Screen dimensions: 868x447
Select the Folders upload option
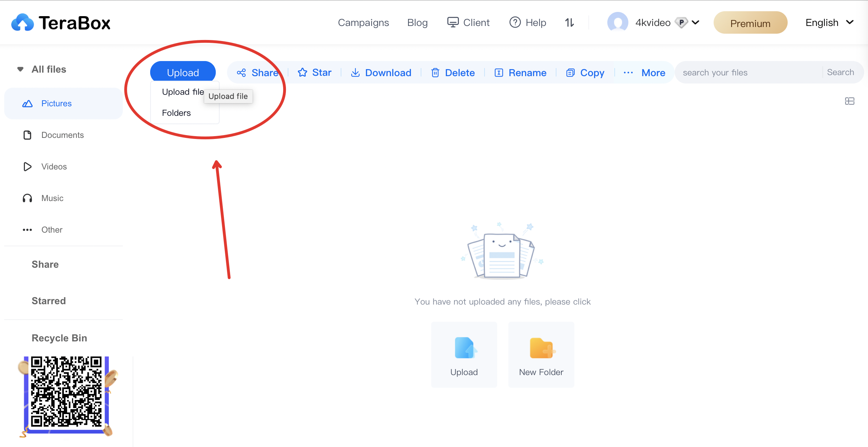(175, 113)
